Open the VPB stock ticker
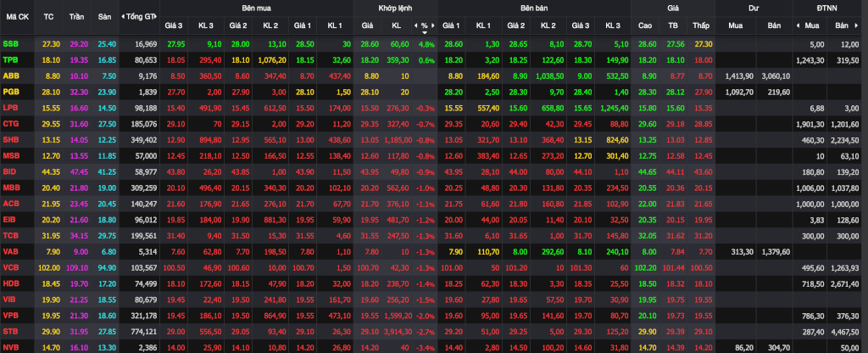Image resolution: width=868 pixels, height=353 pixels. point(10,317)
